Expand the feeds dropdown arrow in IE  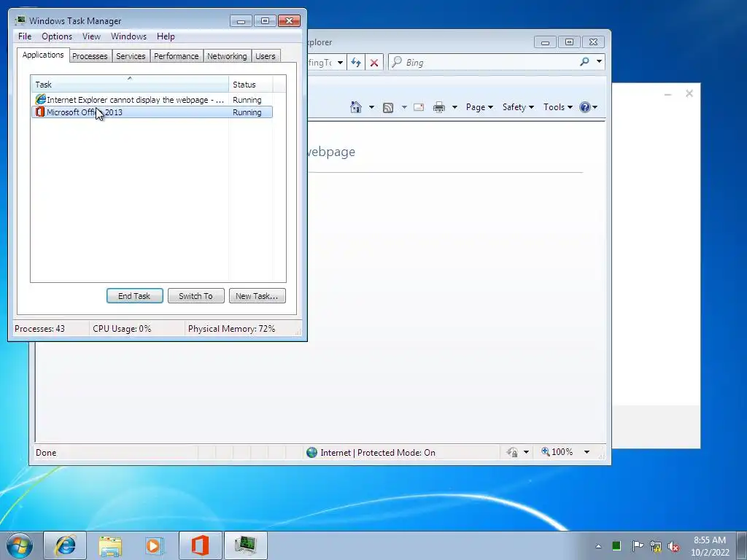click(x=404, y=107)
